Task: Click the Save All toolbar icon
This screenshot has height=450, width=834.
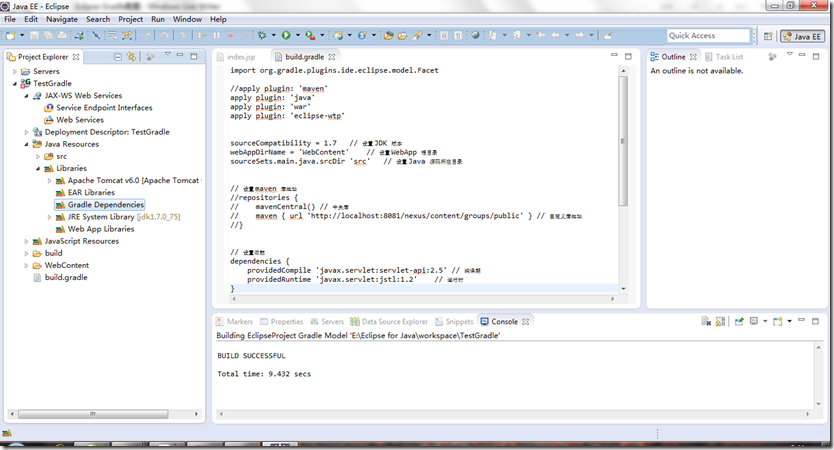Action: coord(48,36)
